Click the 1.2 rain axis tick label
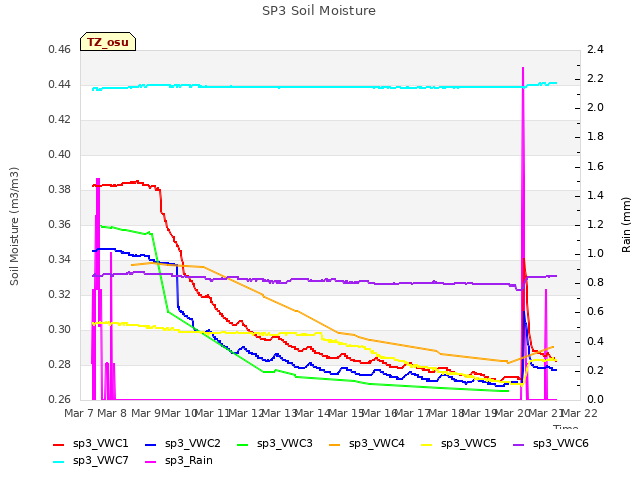This screenshot has height=480, width=640. 595,224
